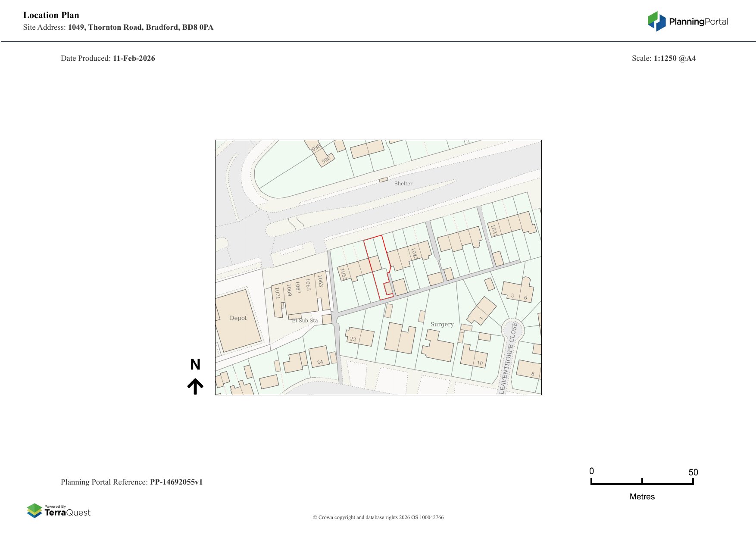The image size is (756, 535).
Task: Click house number 1055 on the map
Action: point(343,274)
